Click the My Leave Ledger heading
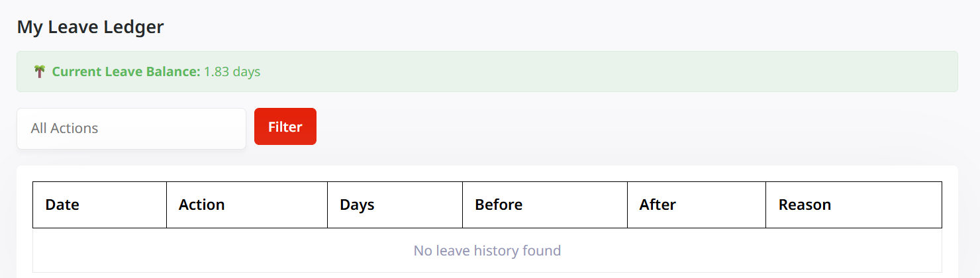The height and width of the screenshot is (278, 980). pos(90,27)
